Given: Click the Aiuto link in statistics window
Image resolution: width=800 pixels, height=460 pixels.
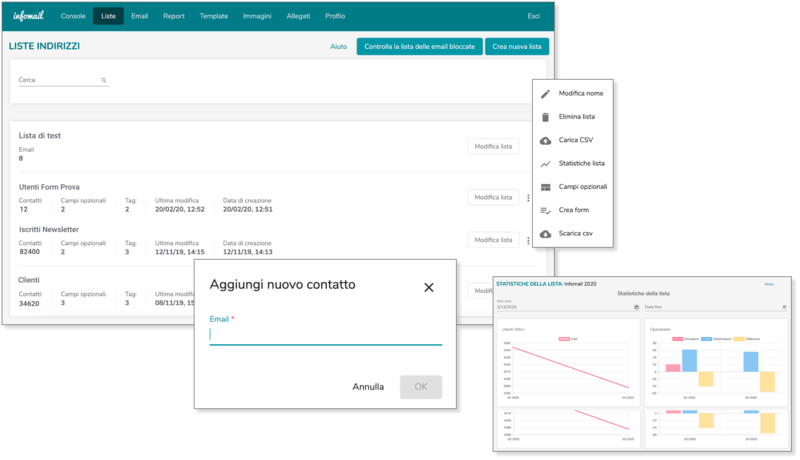Looking at the screenshot, I should [x=769, y=284].
